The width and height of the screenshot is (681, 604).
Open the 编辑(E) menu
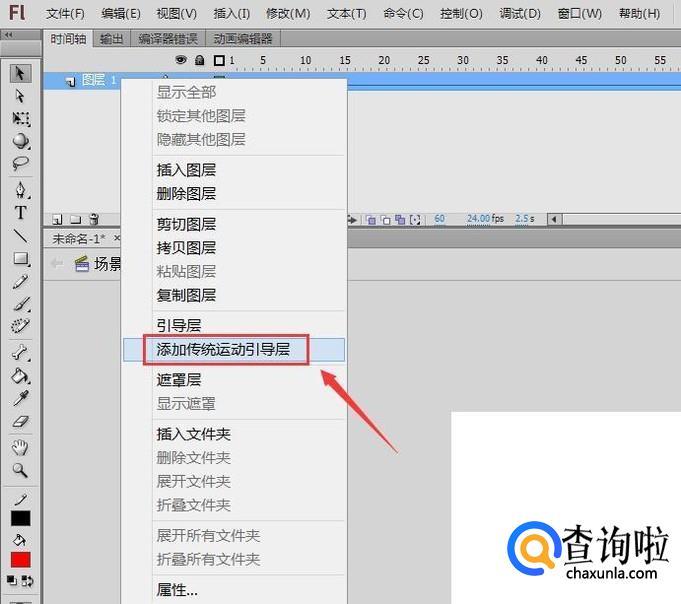click(x=121, y=14)
